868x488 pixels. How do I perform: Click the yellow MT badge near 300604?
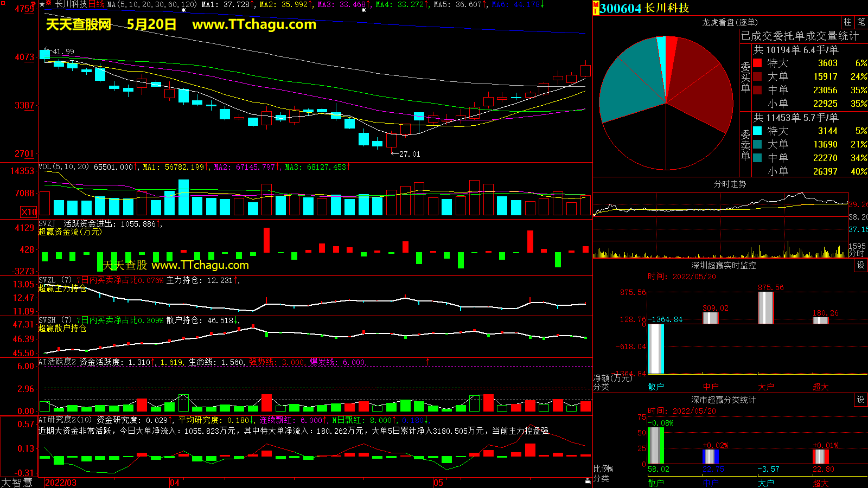tap(596, 8)
